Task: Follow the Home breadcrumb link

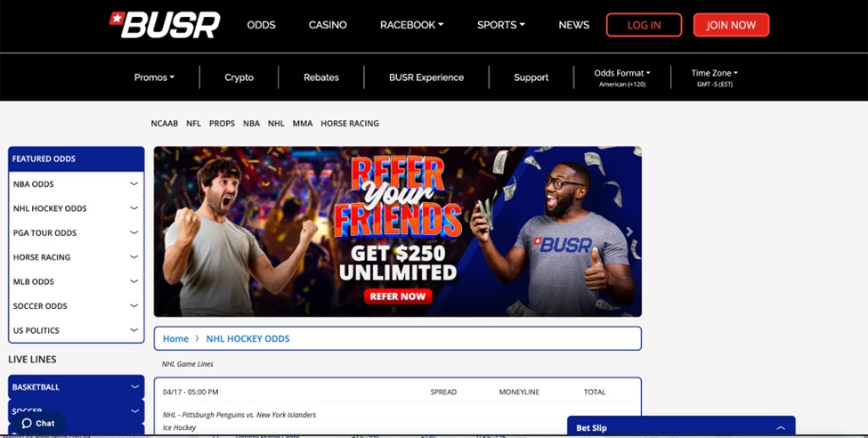Action: point(175,338)
